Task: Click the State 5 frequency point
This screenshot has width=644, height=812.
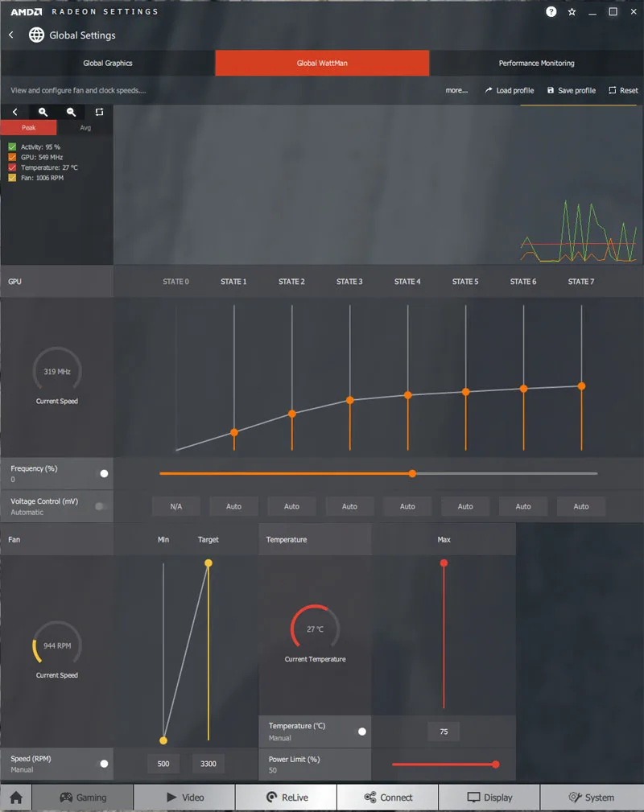Action: 466,391
